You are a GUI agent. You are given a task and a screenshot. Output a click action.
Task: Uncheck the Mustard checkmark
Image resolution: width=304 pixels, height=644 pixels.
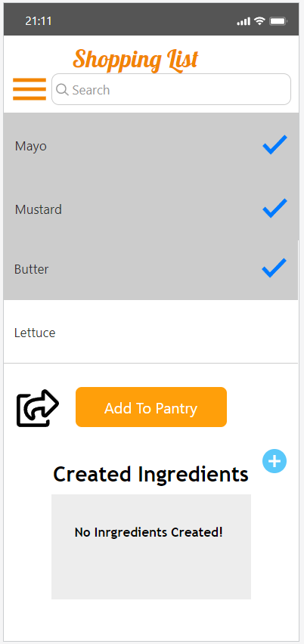pos(275,208)
